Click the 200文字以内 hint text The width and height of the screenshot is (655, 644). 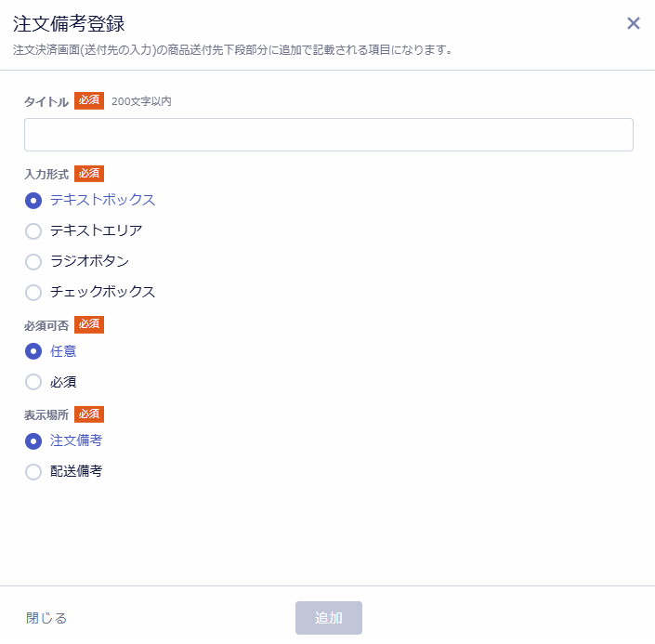pos(141,101)
